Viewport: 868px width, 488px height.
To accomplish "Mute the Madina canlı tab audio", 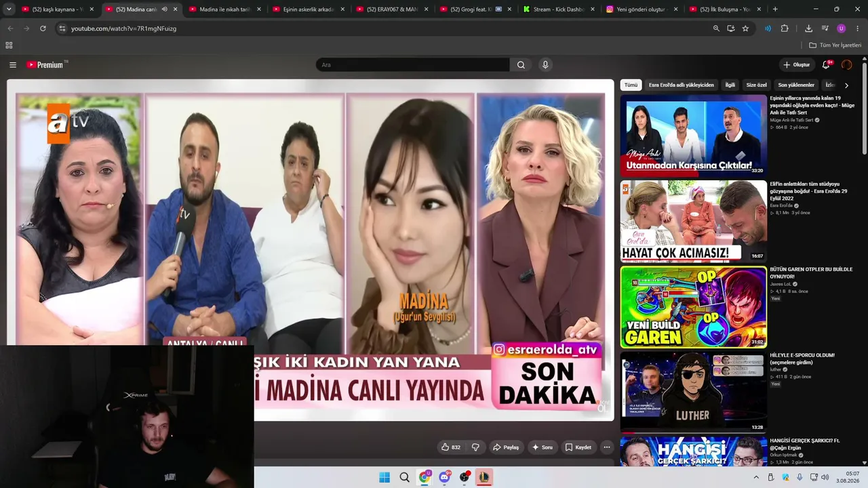I will point(164,9).
